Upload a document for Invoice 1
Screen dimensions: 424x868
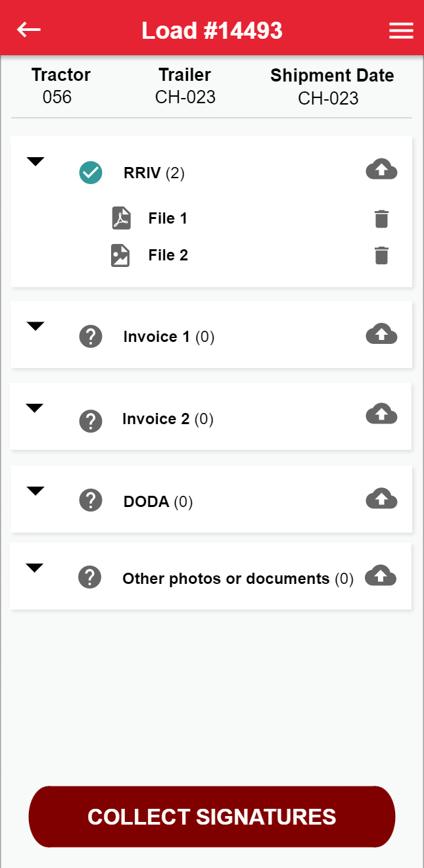click(381, 335)
